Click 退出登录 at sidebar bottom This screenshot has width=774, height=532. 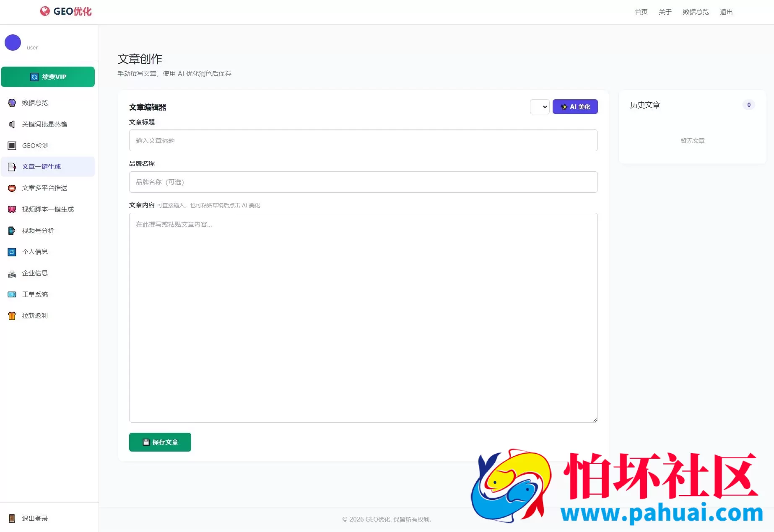(35, 519)
